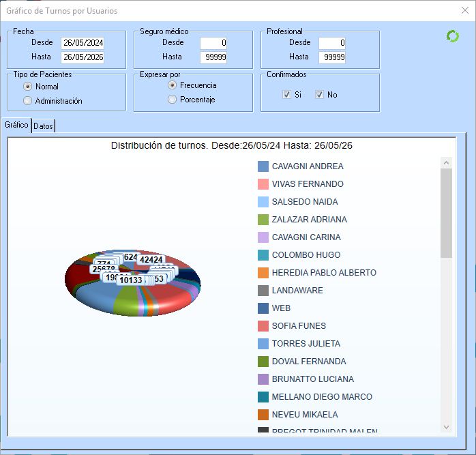This screenshot has height=455, width=476.
Task: Select the Administración radio button
Action: (x=27, y=100)
